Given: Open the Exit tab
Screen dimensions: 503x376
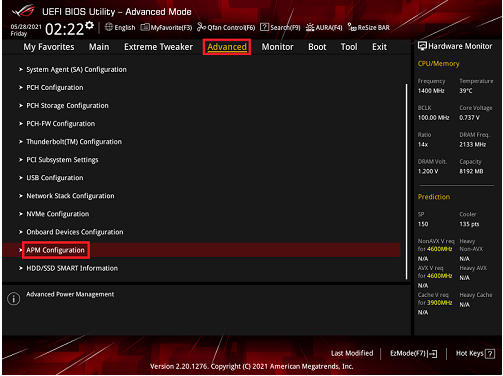Looking at the screenshot, I should point(379,47).
